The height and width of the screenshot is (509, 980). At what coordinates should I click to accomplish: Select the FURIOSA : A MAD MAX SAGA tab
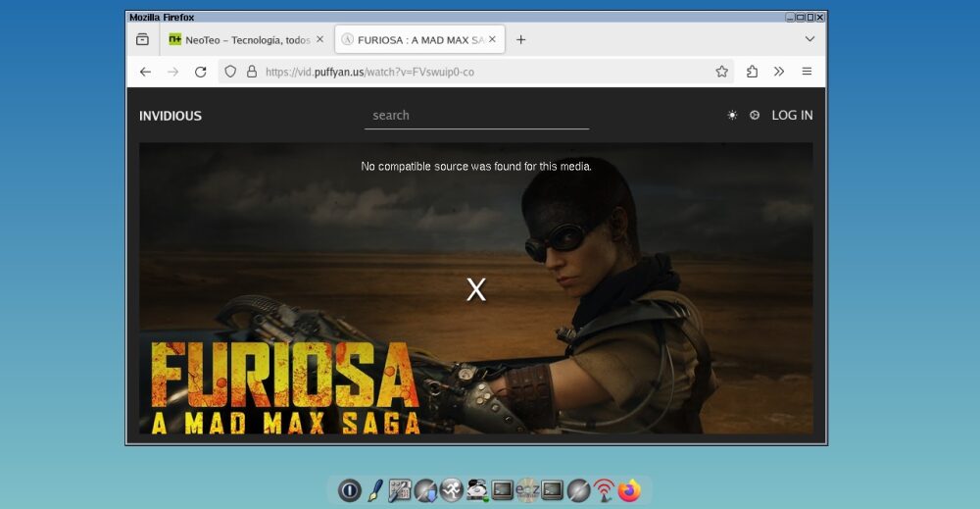(420, 39)
